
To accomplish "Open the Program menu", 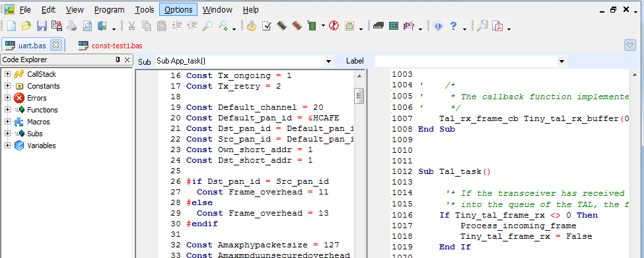I will point(109,9).
